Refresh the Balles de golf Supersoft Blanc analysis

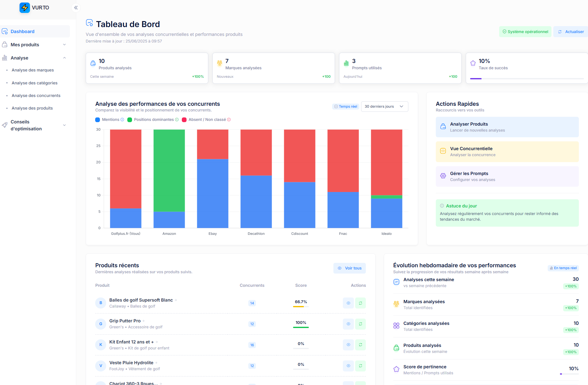click(x=360, y=303)
